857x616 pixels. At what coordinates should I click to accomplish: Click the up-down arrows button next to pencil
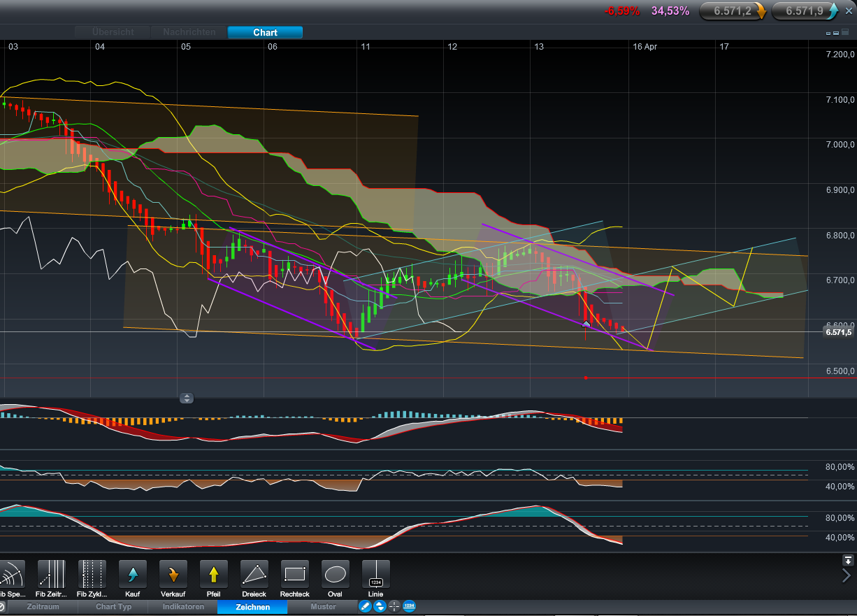[x=380, y=606]
